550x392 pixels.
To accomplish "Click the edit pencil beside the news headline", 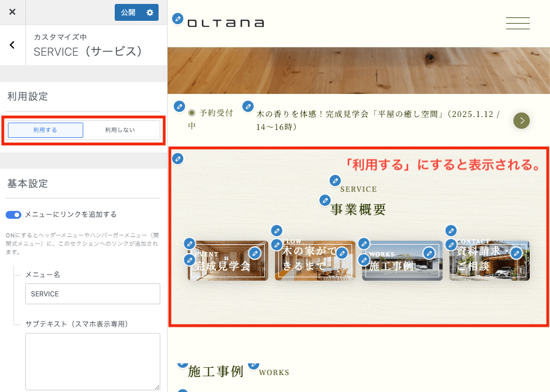I will pos(248,106).
